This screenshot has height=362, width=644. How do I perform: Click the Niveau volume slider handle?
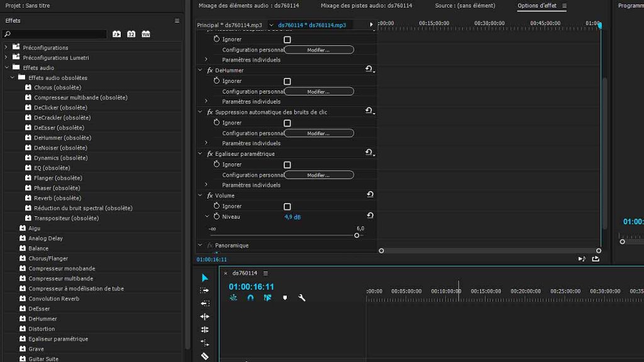tap(357, 236)
